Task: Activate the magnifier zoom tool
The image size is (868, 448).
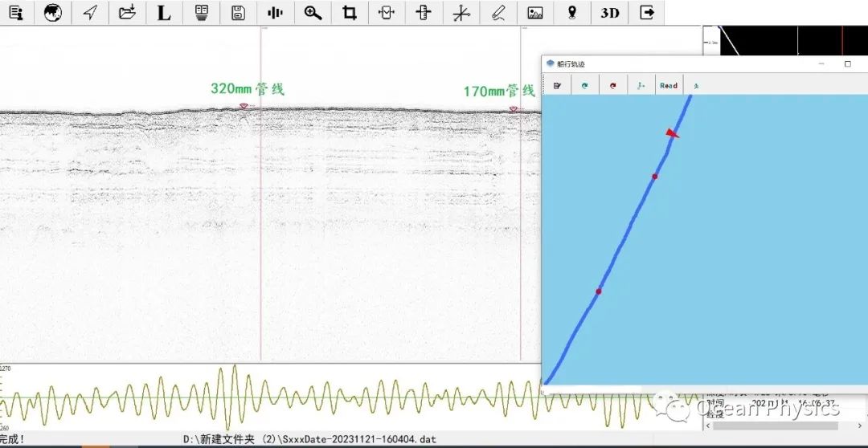Action: [x=313, y=13]
